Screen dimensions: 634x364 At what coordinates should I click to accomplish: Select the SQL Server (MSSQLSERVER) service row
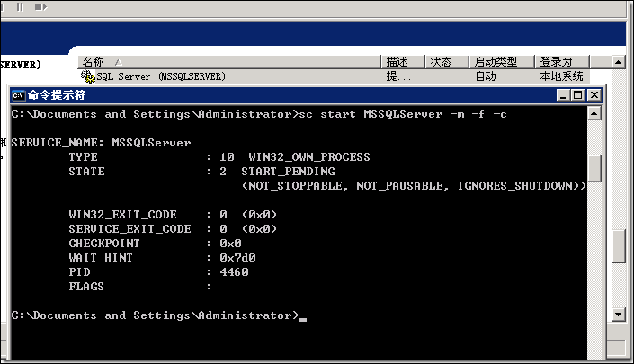(x=334, y=76)
